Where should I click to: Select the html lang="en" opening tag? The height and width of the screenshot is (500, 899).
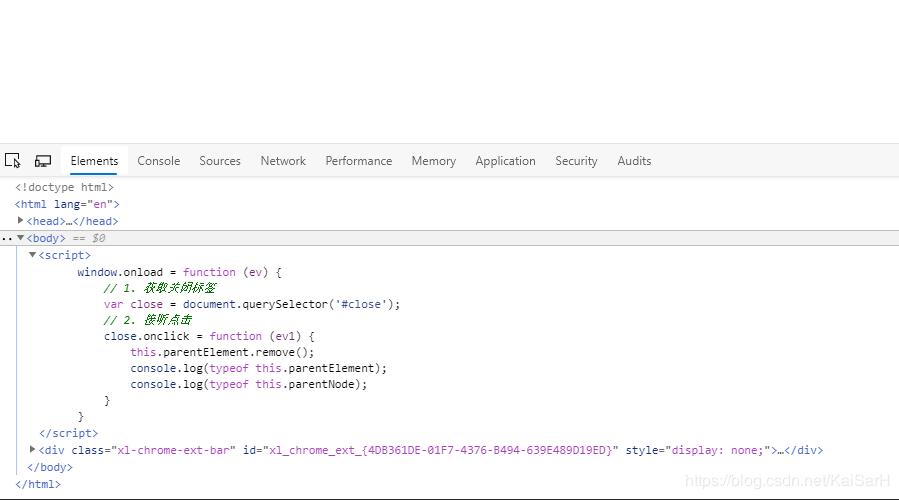pos(67,204)
